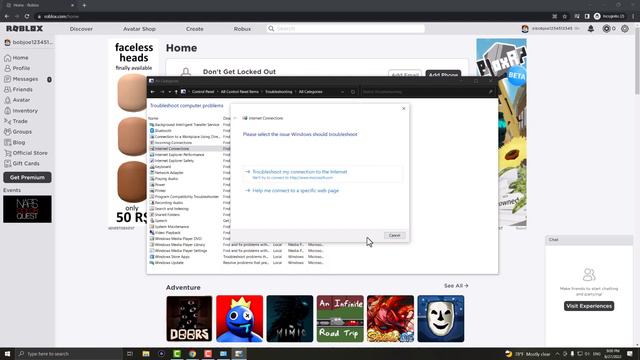Screen dimensions: 640x360
Task: Open the address bar history dropdown
Action: tap(342, 92)
